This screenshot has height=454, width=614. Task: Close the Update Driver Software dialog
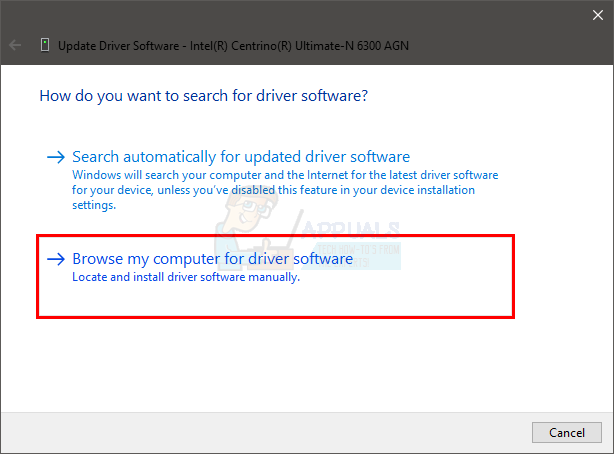(x=598, y=15)
